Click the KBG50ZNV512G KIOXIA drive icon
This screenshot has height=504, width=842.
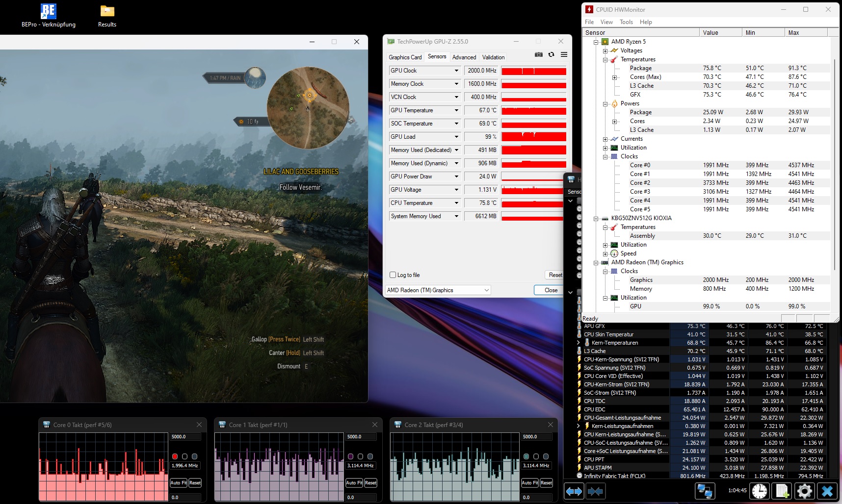coord(605,218)
